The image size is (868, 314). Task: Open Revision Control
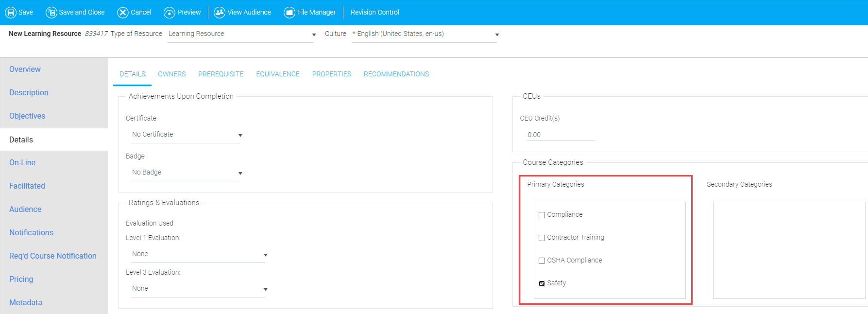tap(375, 12)
